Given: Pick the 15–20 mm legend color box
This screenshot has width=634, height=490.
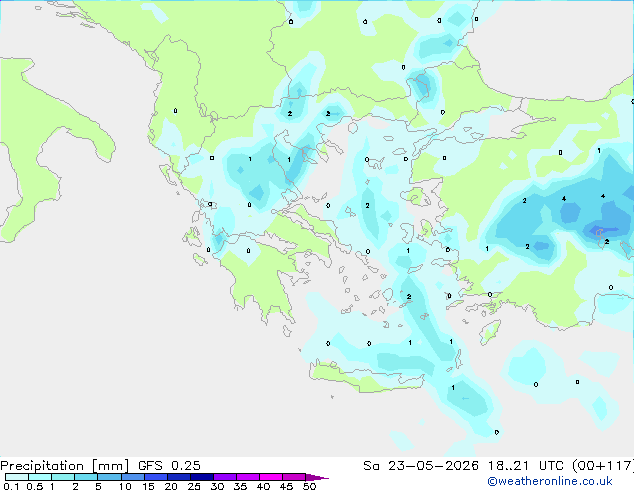Looking at the screenshot, I should (x=156, y=477).
